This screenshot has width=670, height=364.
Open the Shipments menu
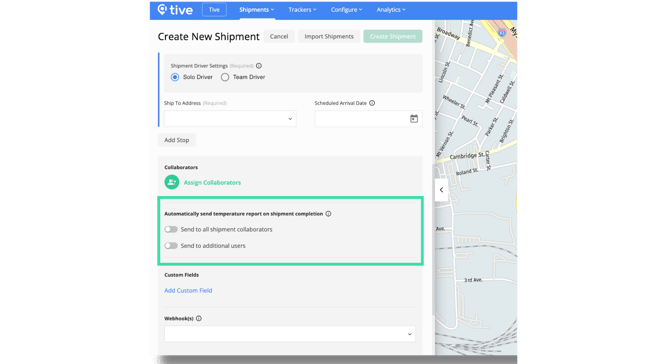coord(256,9)
